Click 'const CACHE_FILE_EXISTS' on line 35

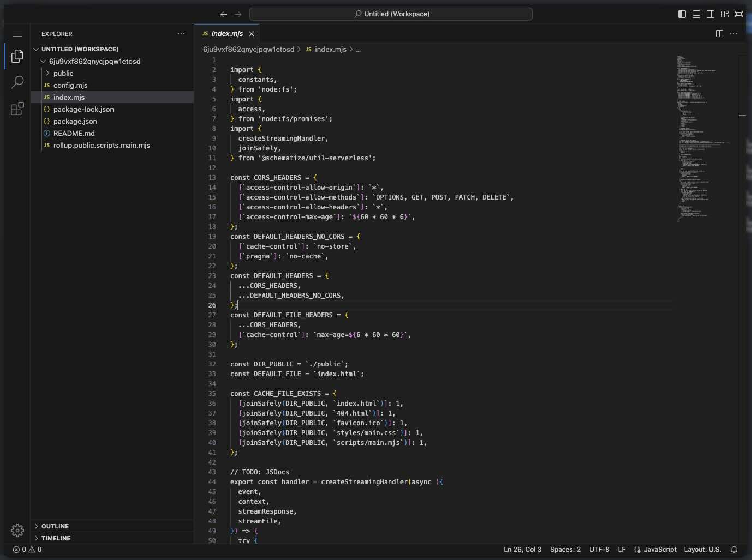(276, 394)
